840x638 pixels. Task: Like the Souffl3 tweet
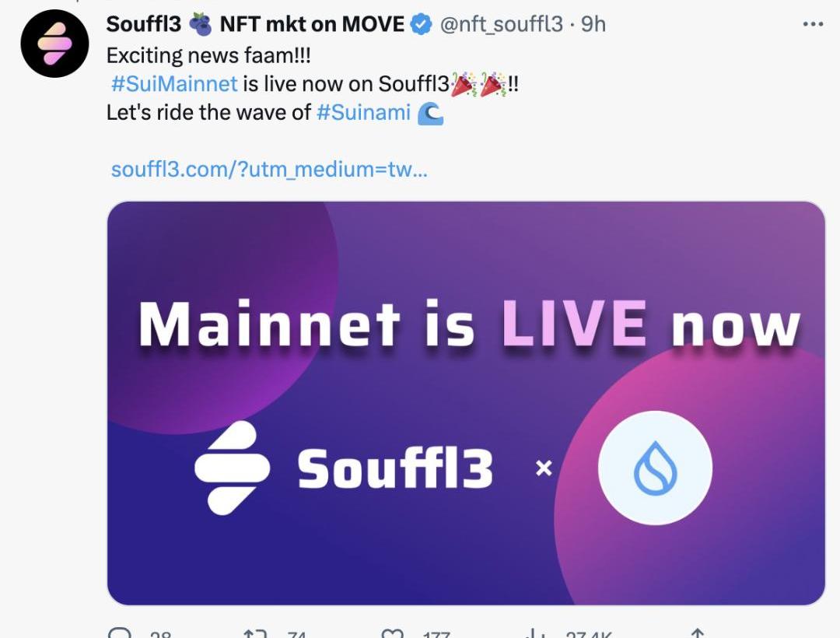point(391,633)
